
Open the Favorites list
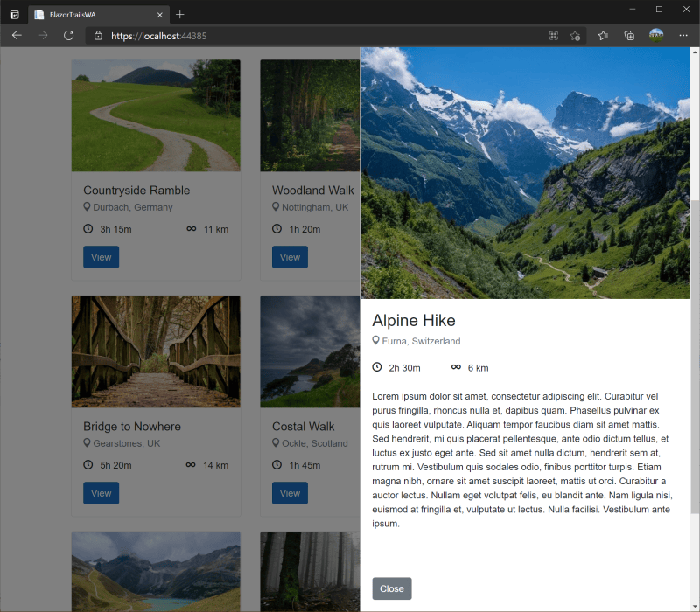click(603, 36)
